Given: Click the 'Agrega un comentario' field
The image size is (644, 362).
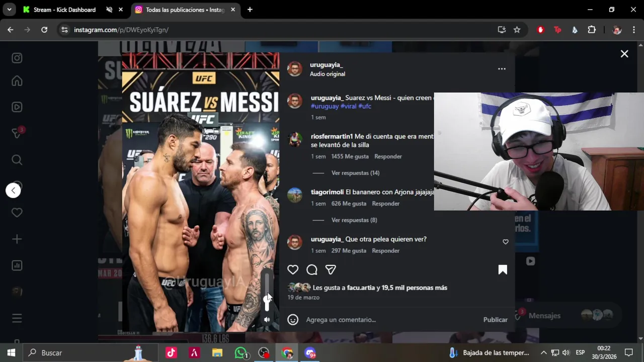Looking at the screenshot, I should click(391, 320).
